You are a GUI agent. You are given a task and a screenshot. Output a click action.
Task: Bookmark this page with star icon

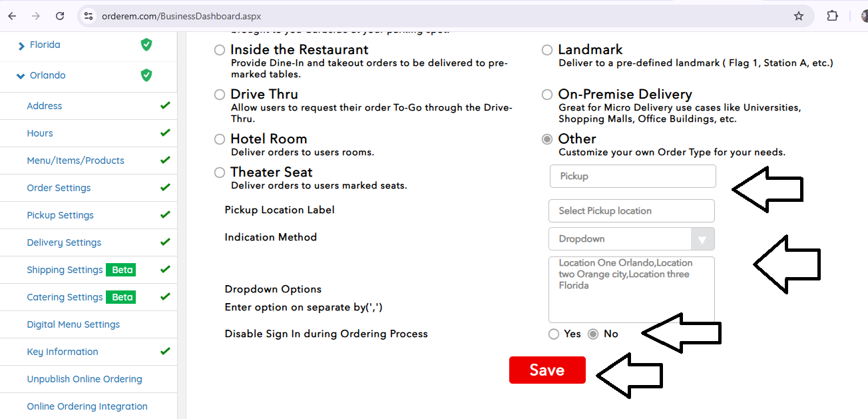pyautogui.click(x=799, y=16)
